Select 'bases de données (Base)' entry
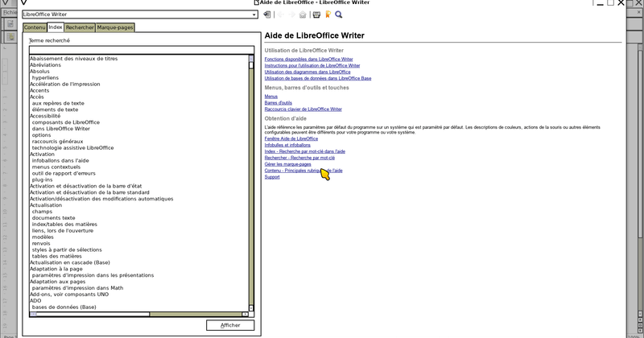Viewport: 644px width, 338px height. (x=64, y=307)
